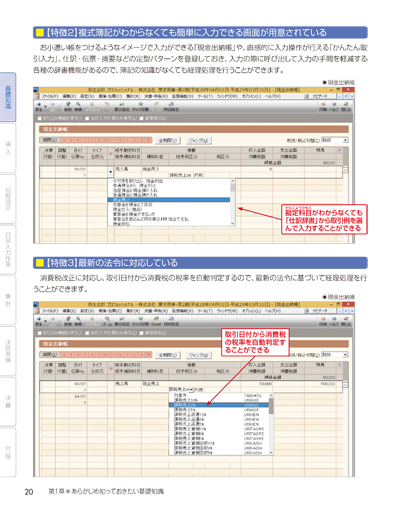Click the サイズ切替 icon in upper toolbar

pos(140,106)
